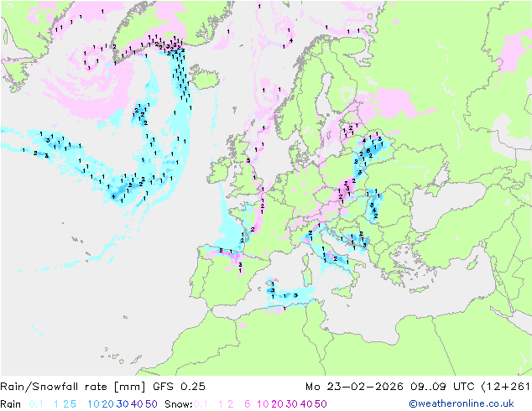Click the "(12+261" forecast offset text
The image size is (532, 411).
[x=506, y=387]
